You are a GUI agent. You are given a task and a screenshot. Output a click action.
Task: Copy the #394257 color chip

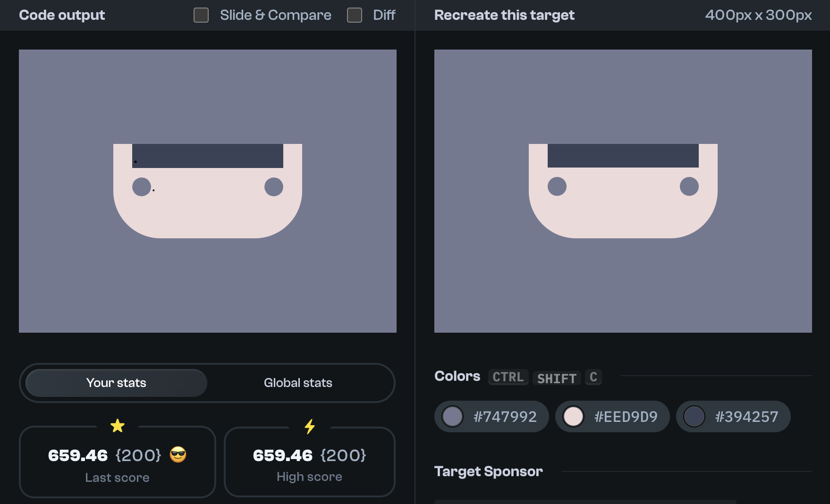(x=733, y=416)
